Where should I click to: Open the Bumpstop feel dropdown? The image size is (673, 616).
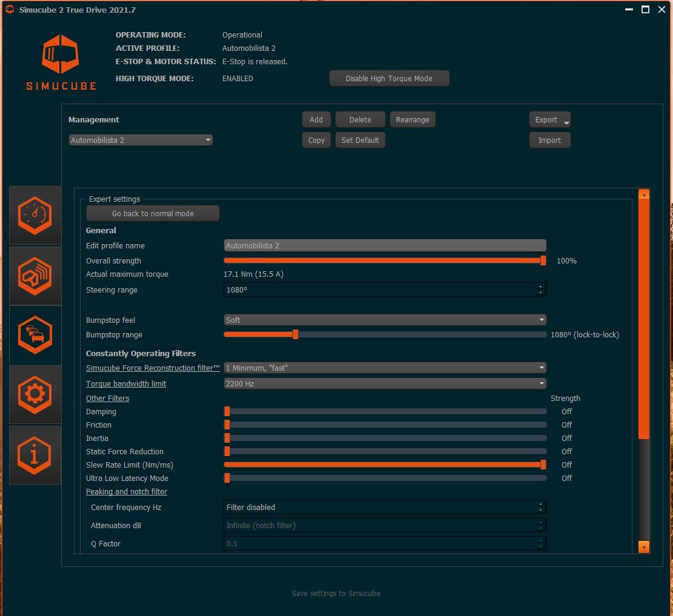[x=385, y=320]
